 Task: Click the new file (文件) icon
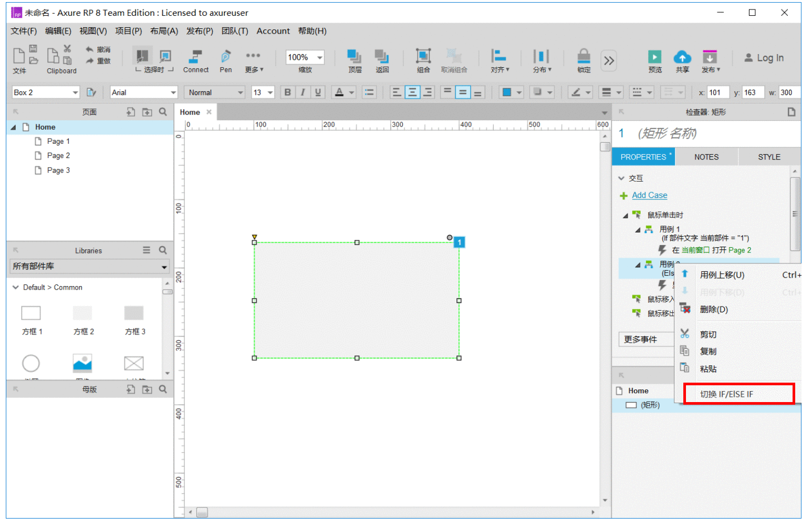coord(19,56)
